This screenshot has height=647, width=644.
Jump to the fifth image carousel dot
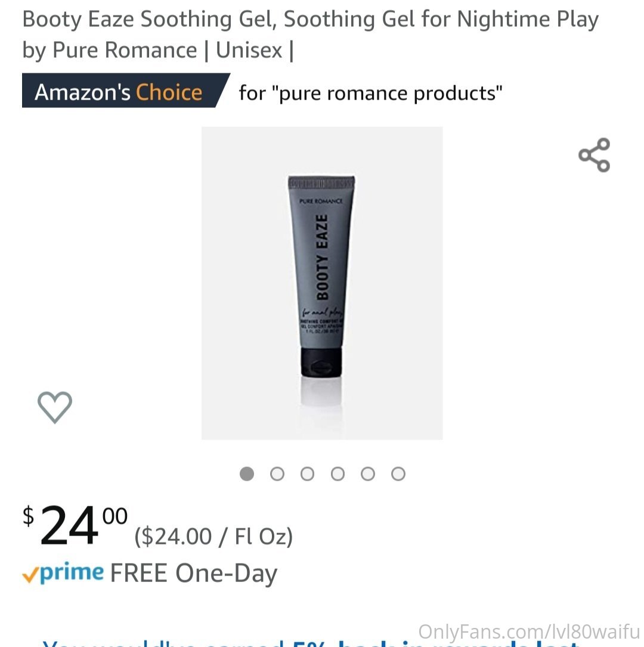368,473
